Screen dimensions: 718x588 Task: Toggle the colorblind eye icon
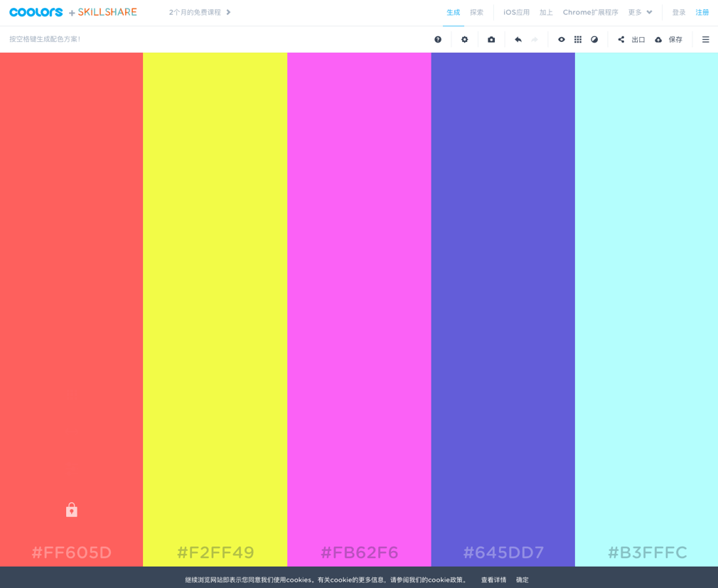pos(561,39)
